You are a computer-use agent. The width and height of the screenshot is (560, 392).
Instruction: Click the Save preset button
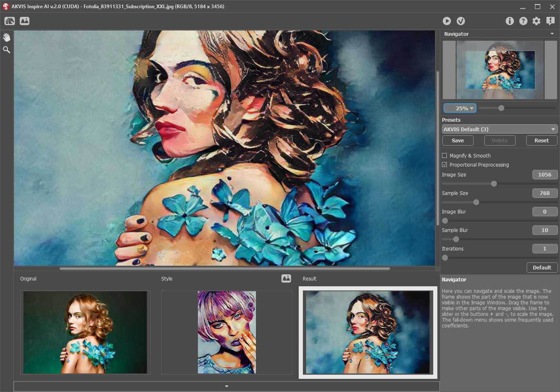(x=458, y=141)
